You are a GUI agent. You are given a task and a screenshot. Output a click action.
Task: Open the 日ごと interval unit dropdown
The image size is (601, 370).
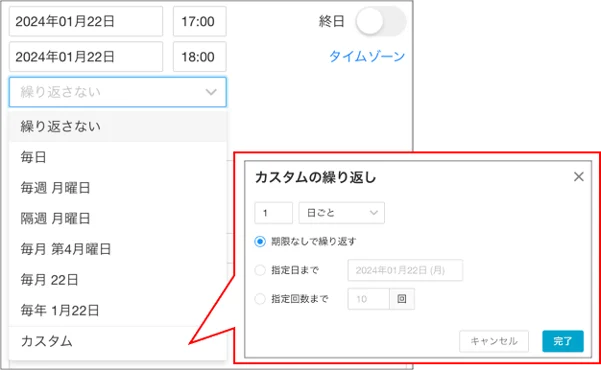coord(342,213)
